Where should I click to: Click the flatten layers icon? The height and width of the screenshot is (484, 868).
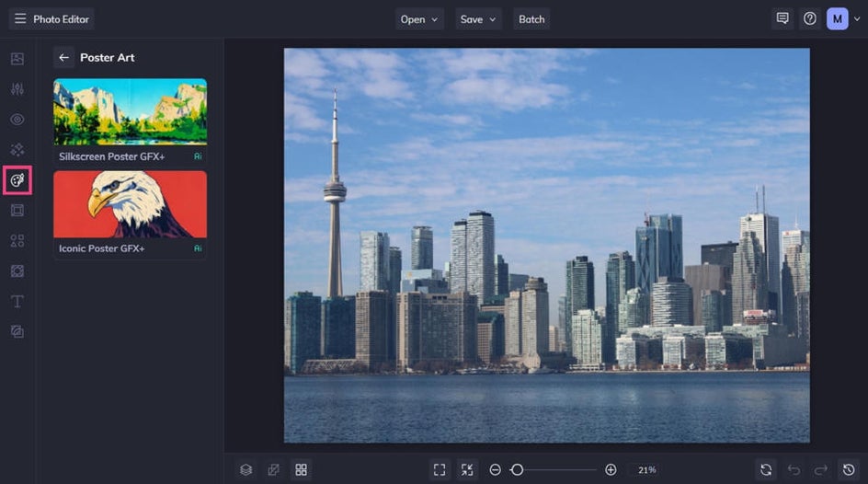tap(273, 469)
